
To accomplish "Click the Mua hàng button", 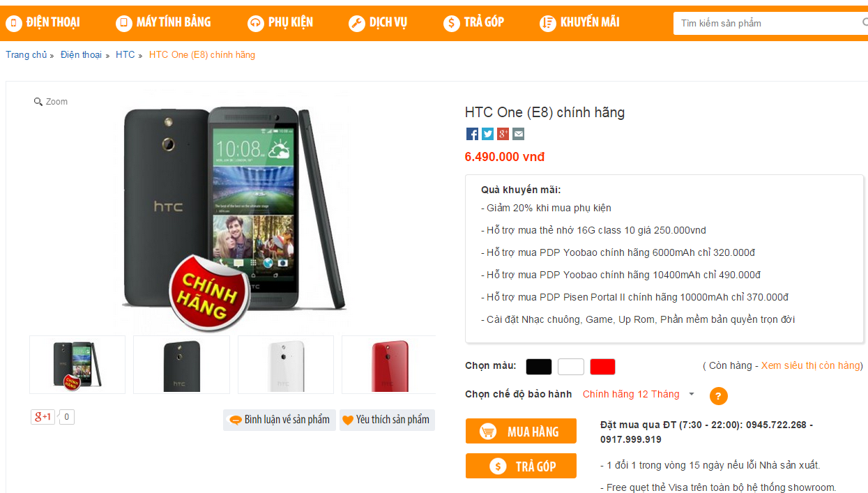I will 521,432.
